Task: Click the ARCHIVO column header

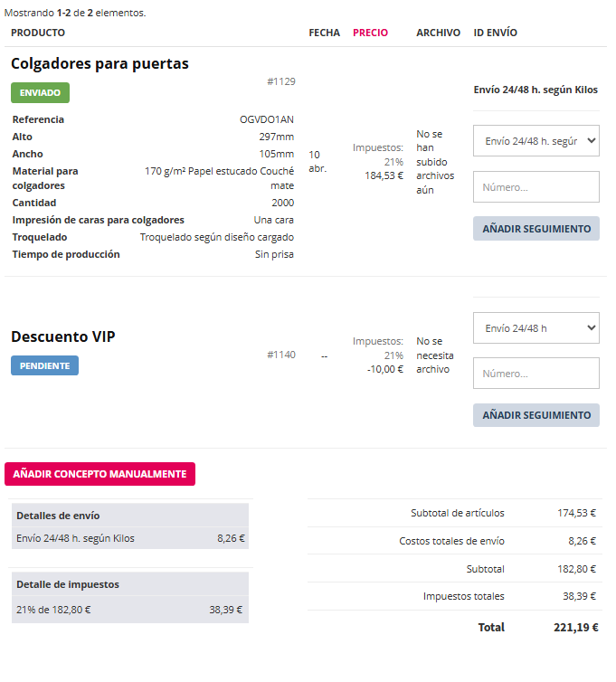Action: (438, 33)
